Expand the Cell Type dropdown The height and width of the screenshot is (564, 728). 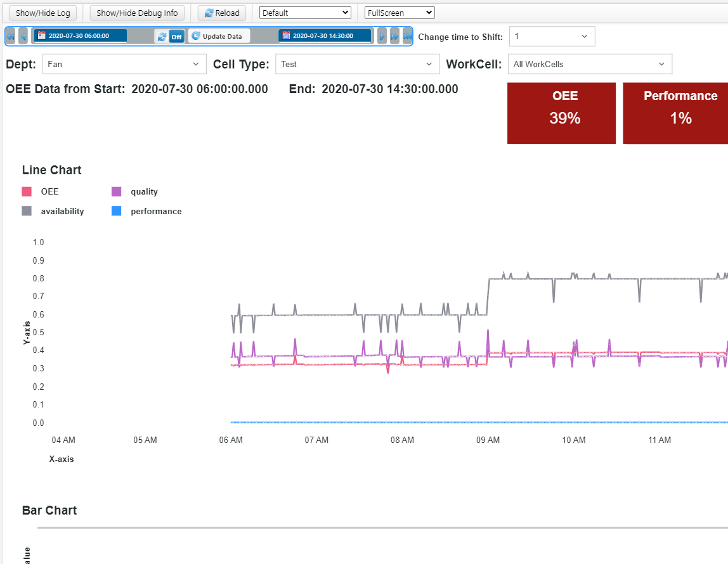pos(358,64)
